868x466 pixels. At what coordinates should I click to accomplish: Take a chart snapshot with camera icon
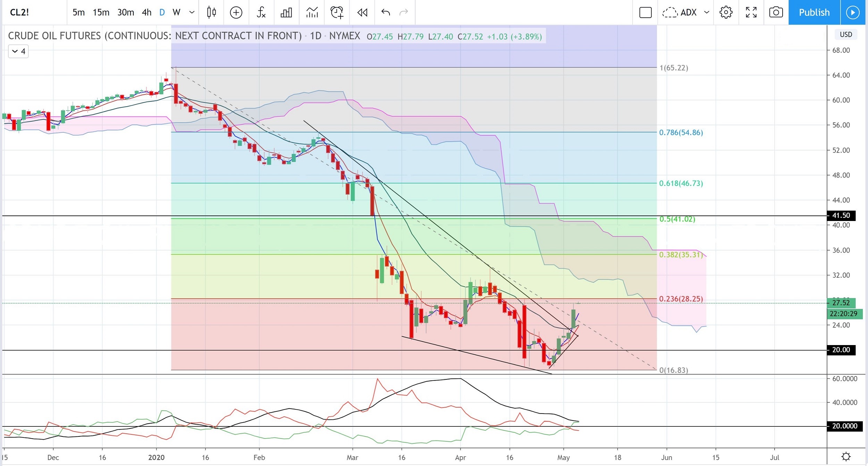click(x=776, y=13)
